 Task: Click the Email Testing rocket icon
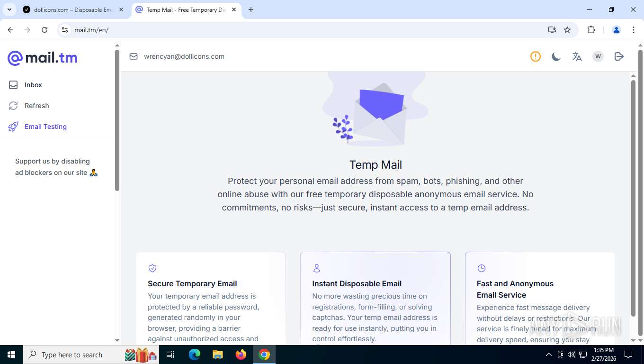click(13, 127)
